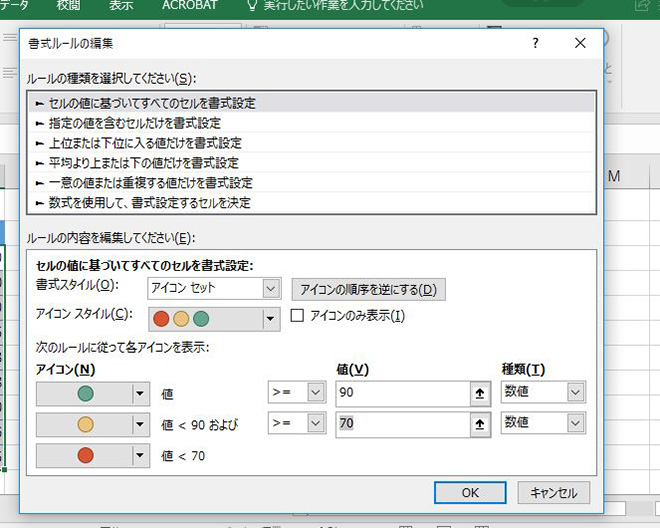
Task: Toggle アイコンのみ表示 checkbox
Action: tap(297, 315)
